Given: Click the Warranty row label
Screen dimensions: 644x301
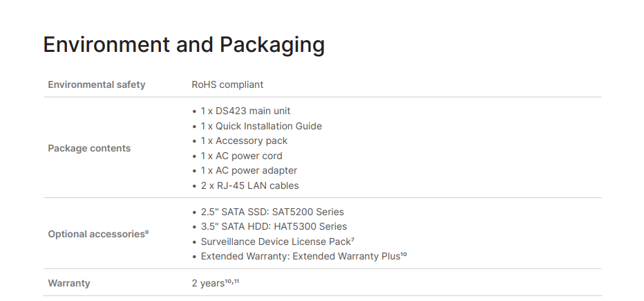Looking at the screenshot, I should (x=69, y=283).
